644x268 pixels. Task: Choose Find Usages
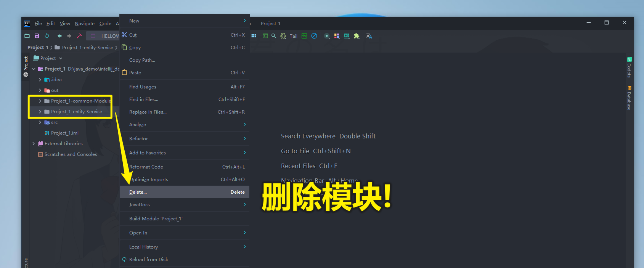pyautogui.click(x=185, y=87)
